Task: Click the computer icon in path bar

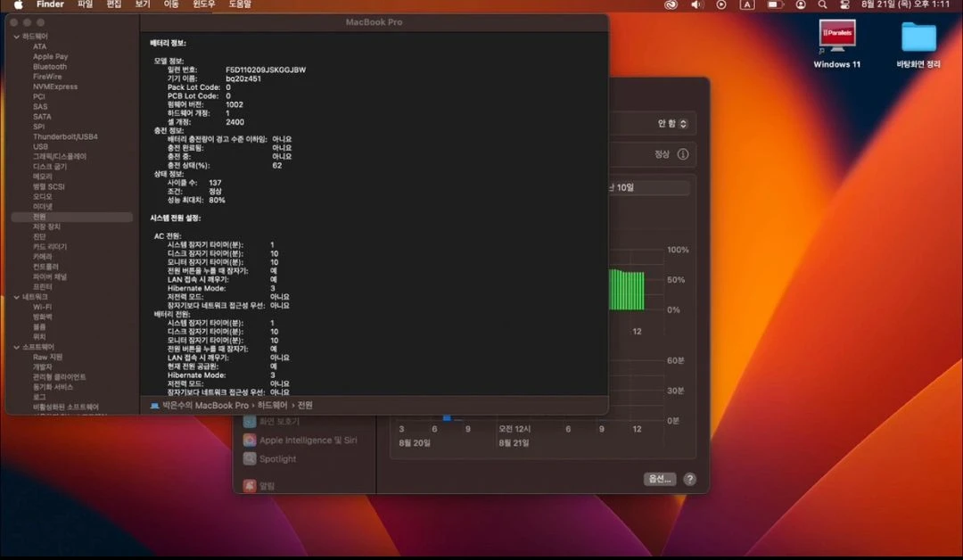Action: [155, 405]
